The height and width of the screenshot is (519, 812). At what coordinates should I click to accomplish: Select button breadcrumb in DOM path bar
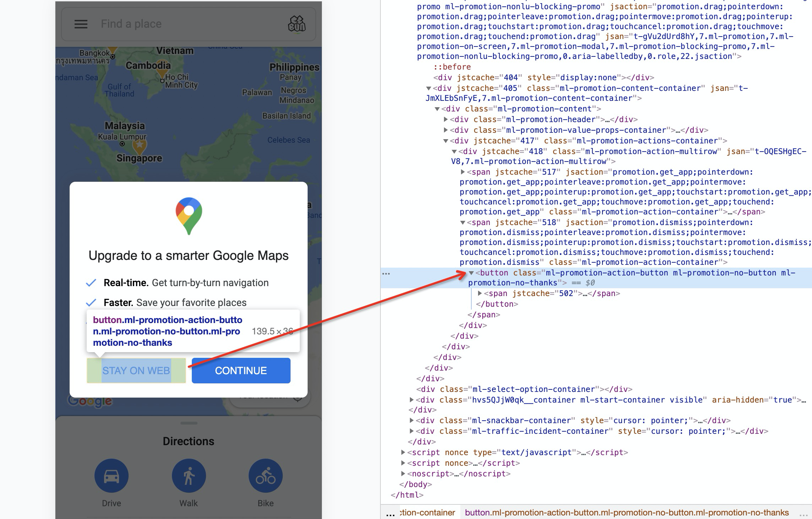tap(627, 513)
